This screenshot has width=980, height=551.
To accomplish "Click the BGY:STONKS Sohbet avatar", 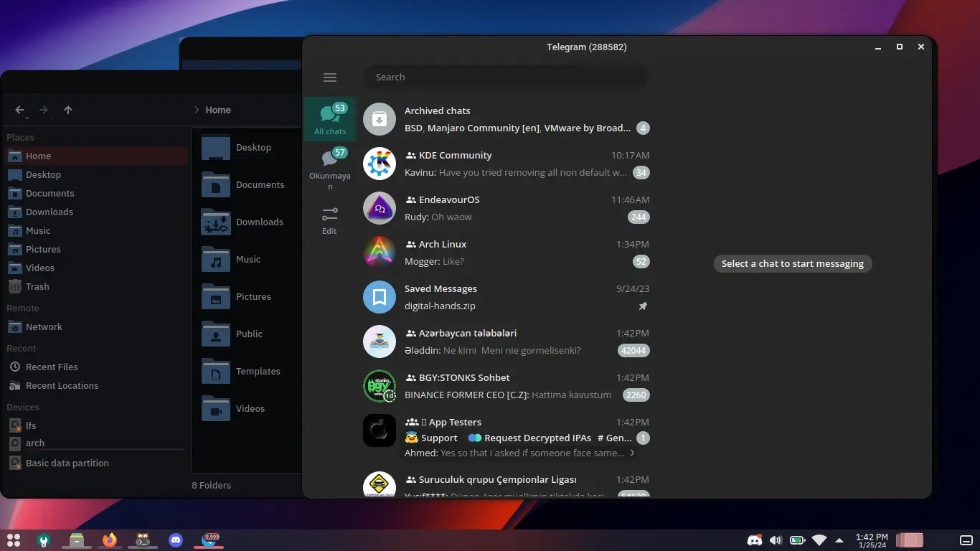I will pos(380,386).
